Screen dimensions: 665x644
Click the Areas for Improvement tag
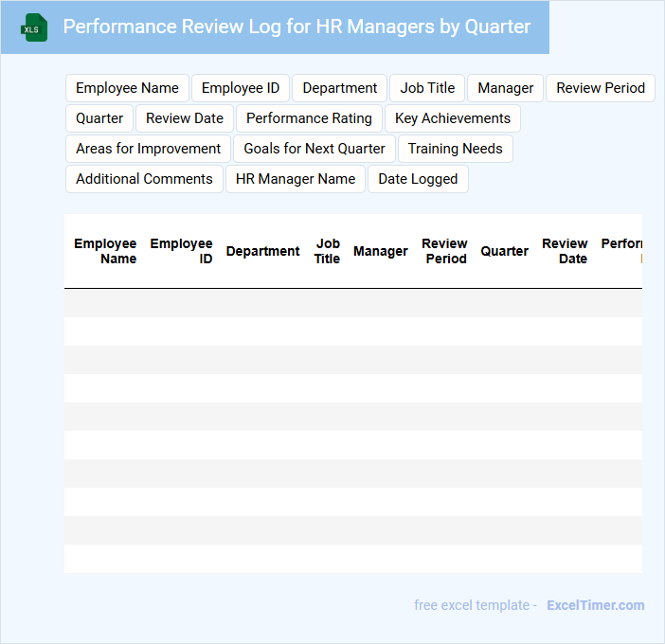pyautogui.click(x=148, y=149)
